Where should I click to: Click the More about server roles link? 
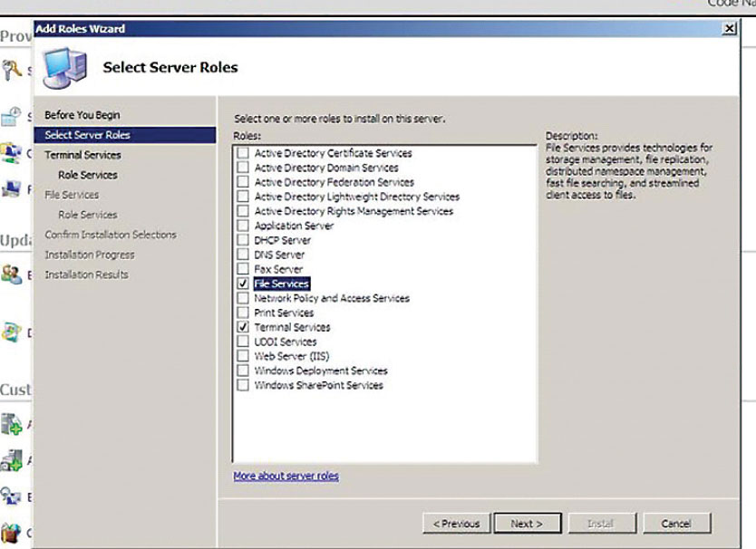pos(286,476)
